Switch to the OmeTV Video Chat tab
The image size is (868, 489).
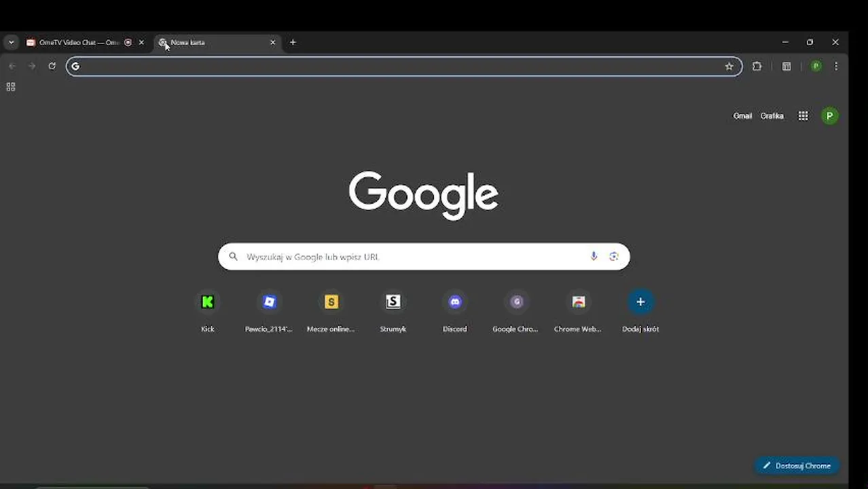[x=79, y=42]
